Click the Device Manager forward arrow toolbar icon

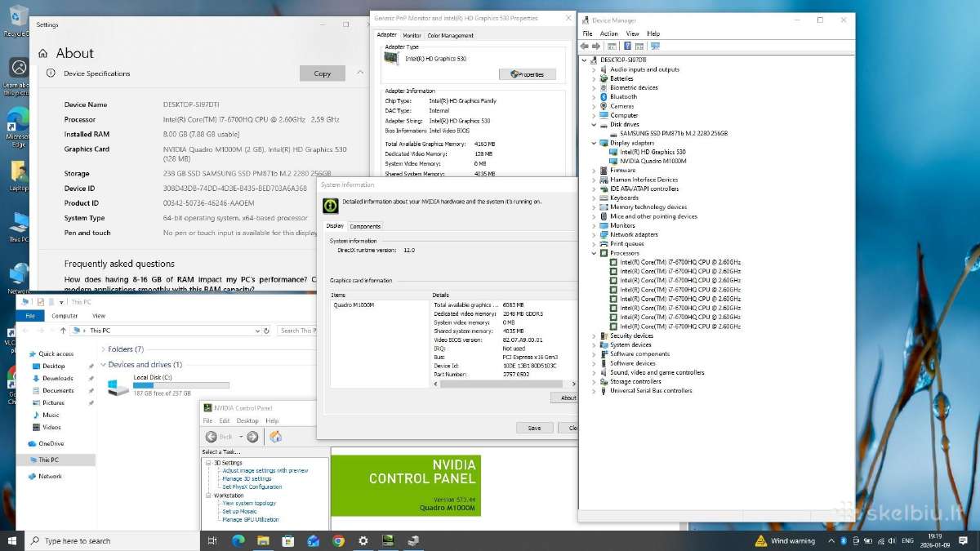pyautogui.click(x=596, y=47)
